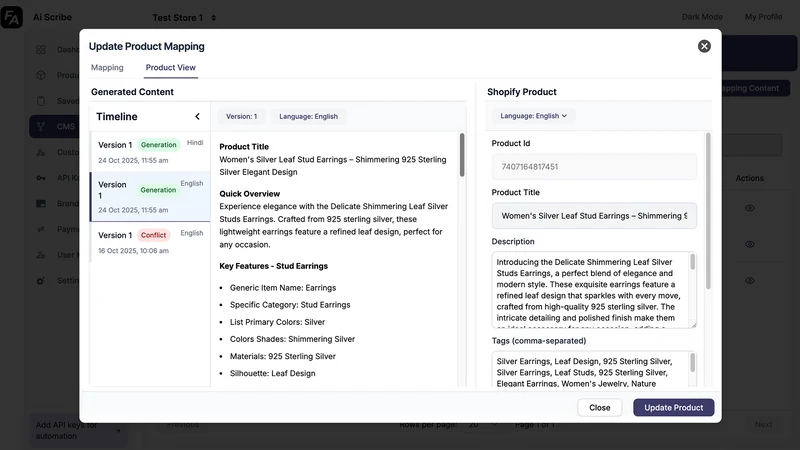Image resolution: width=800 pixels, height=450 pixels.
Task: Click 'Silhouette: Leaf Design' bullet
Action: 272,373
